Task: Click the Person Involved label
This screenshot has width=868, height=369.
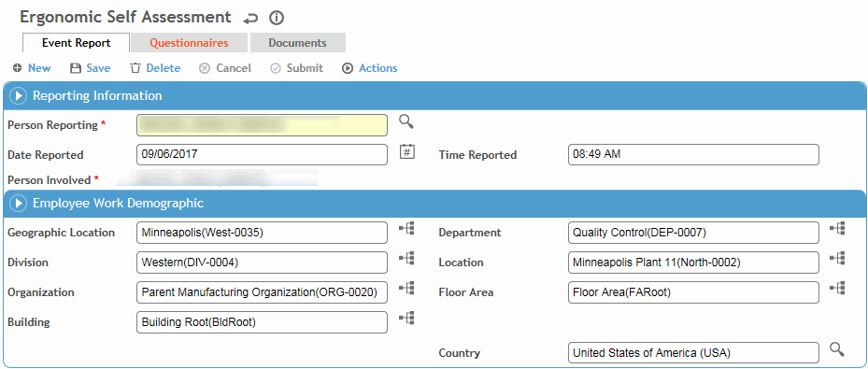Action: click(x=49, y=179)
